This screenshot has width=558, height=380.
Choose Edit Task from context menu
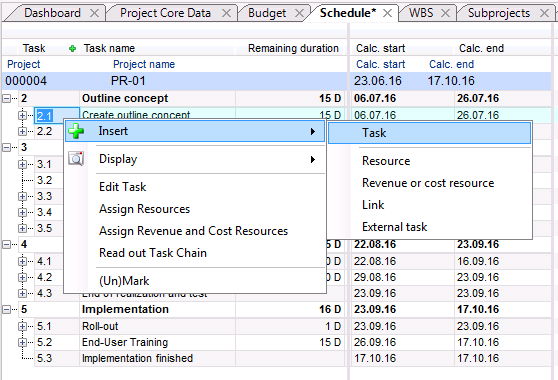click(x=122, y=187)
